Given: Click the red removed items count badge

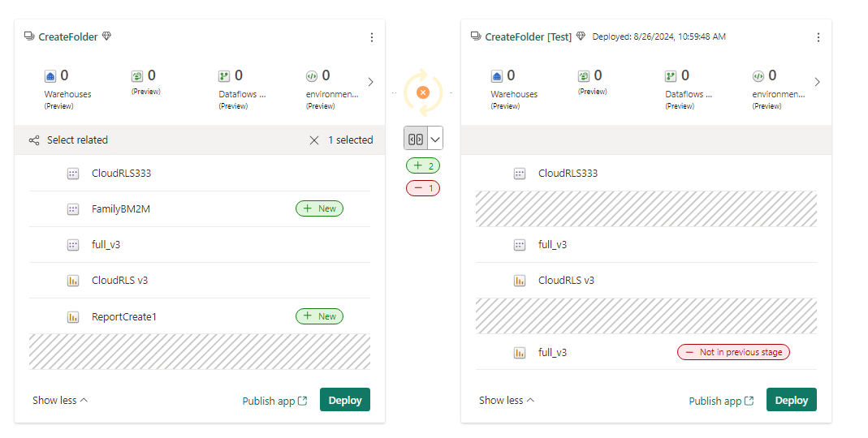Looking at the screenshot, I should point(423,188).
